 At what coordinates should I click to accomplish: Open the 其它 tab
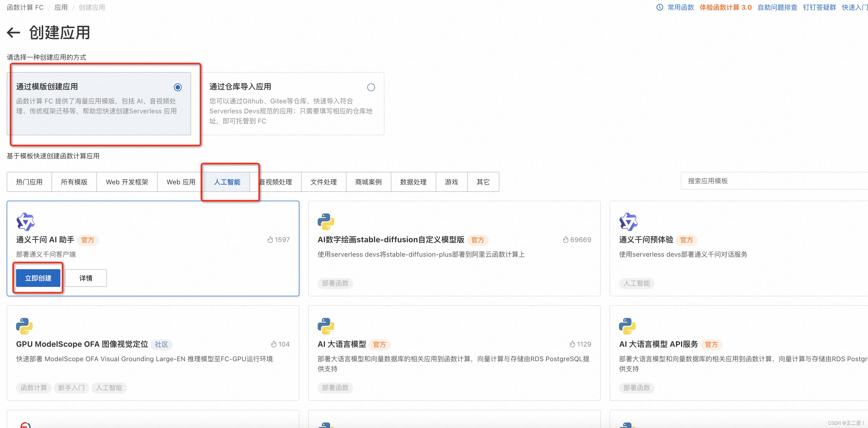coord(483,182)
